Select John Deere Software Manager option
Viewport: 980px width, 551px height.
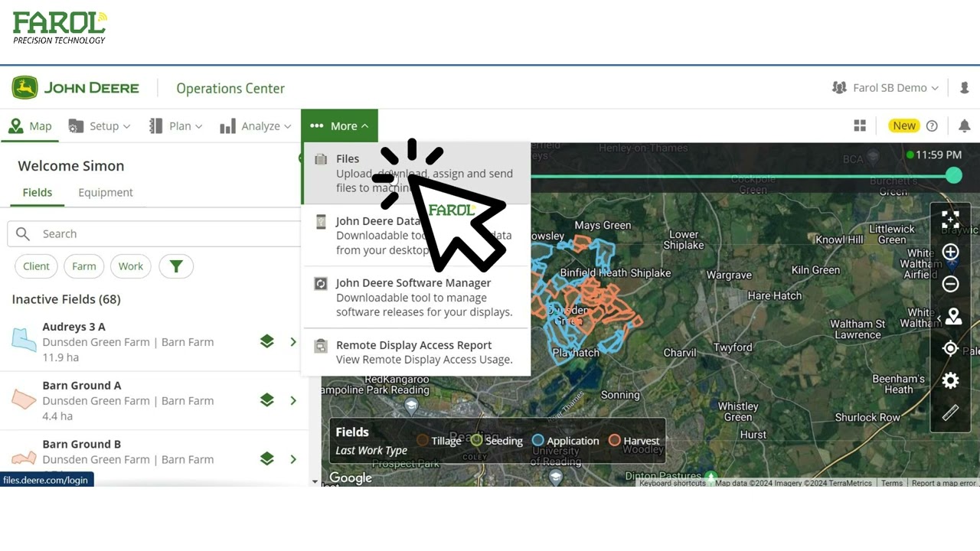tap(416, 297)
